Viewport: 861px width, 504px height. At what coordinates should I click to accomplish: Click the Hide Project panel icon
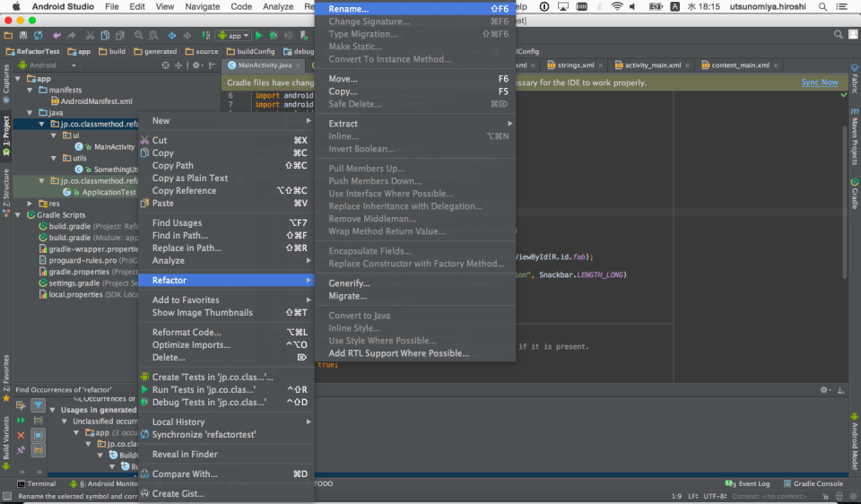pyautogui.click(x=212, y=65)
